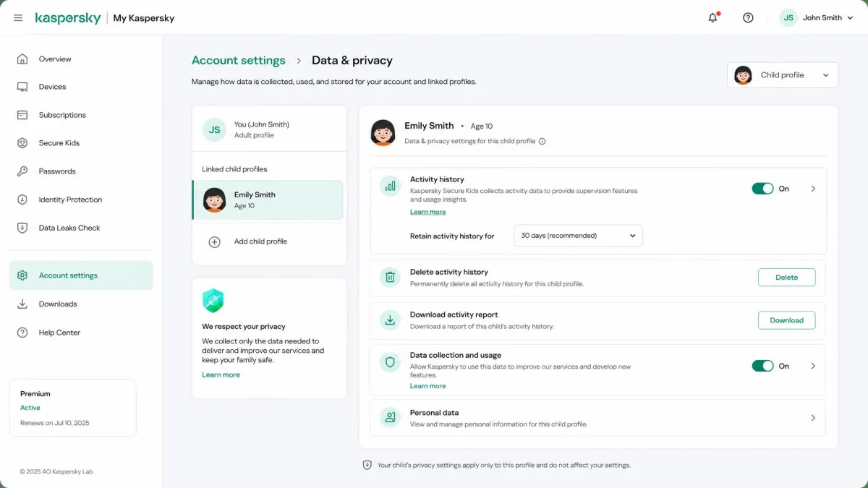Screen dimensions: 868x488
Task: Click the Download button
Action: pos(786,320)
